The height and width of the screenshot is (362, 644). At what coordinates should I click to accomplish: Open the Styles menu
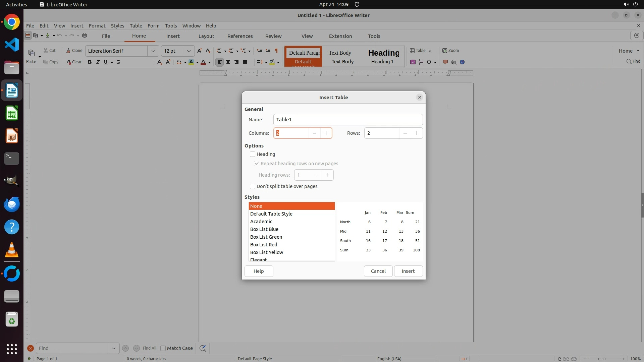117,26
